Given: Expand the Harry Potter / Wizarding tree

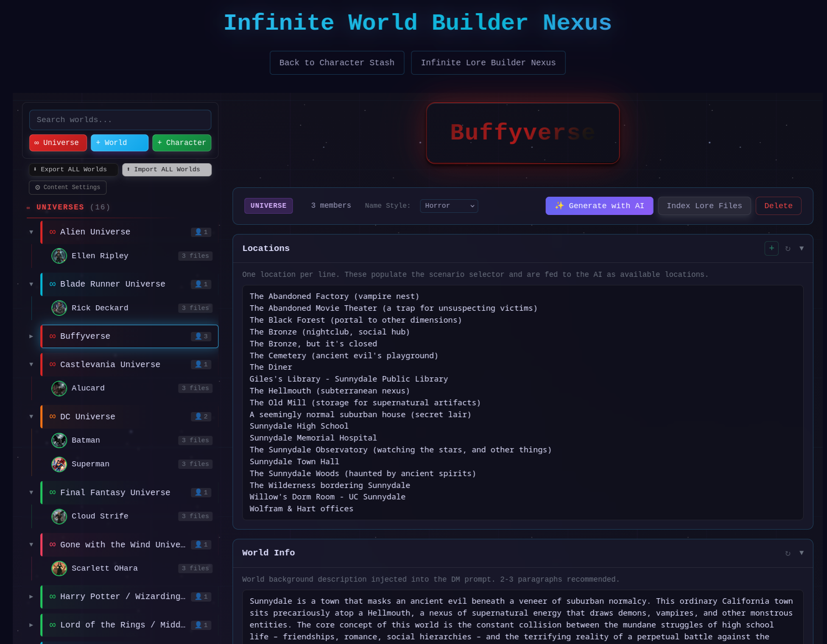Looking at the screenshot, I should [x=31, y=597].
